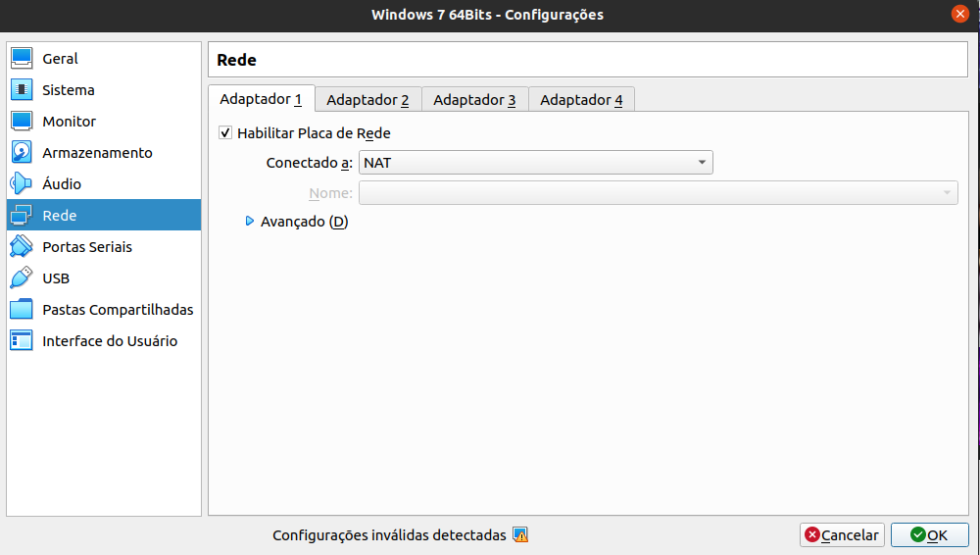Toggle Habilitar Placa de Rede checkbox
Viewport: 980px width, 555px height.
tap(225, 132)
